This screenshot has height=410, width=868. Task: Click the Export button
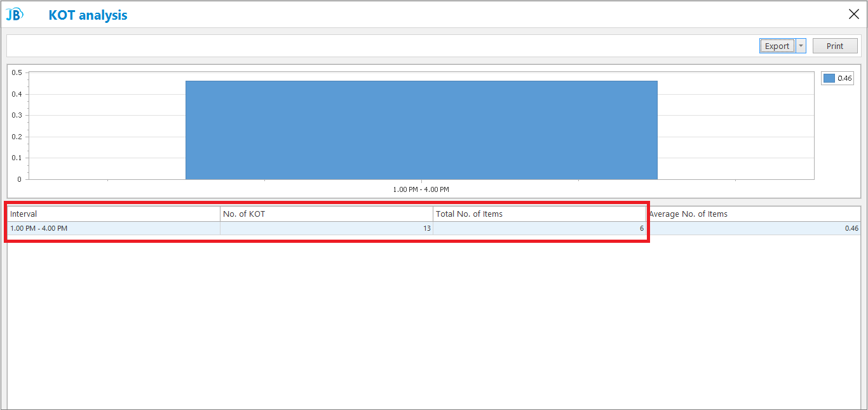coord(777,46)
